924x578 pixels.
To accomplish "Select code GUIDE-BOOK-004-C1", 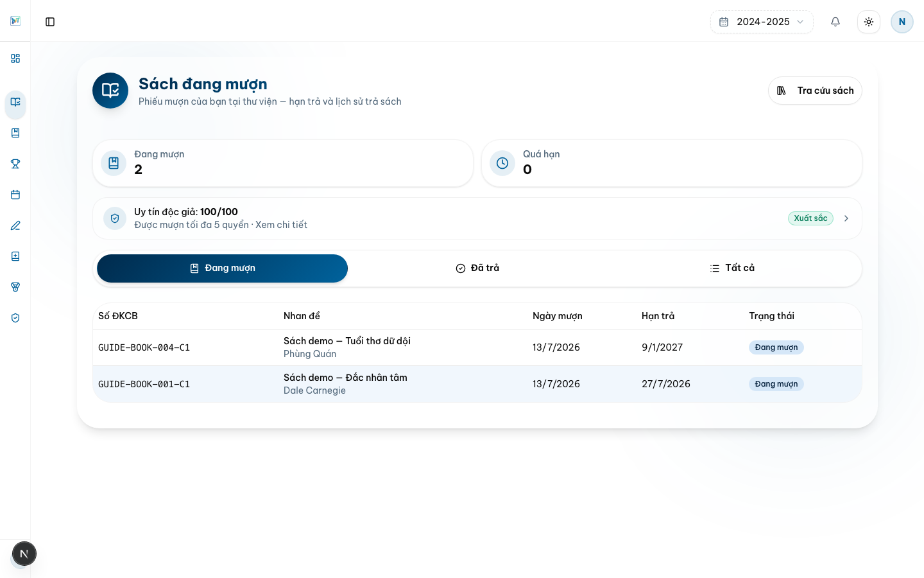I will pos(144,347).
